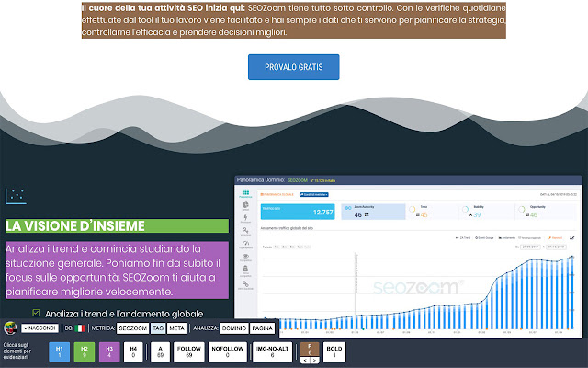Screen dimensions: 588x368
Task: Toggle H1 heading highlighting
Action: (59, 351)
